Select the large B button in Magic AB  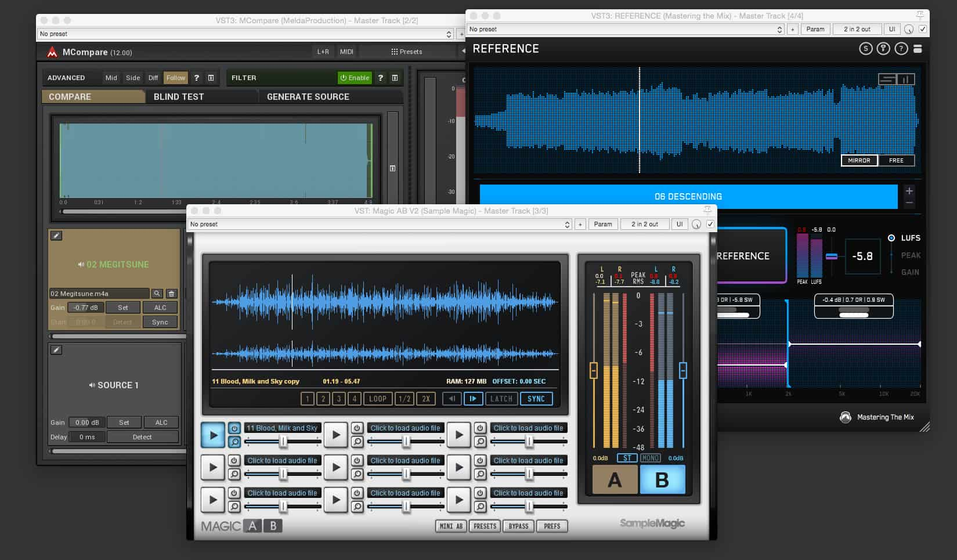click(x=662, y=480)
